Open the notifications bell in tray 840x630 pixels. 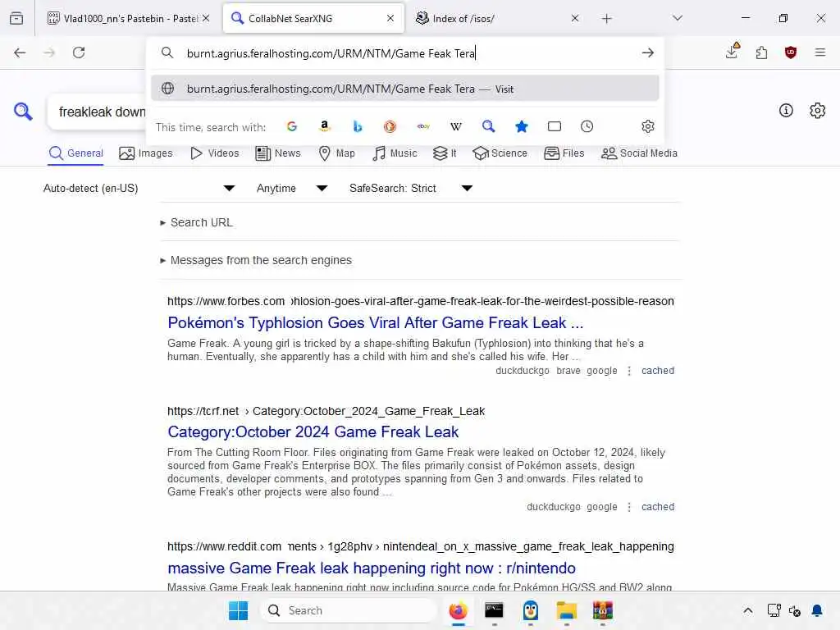[x=817, y=610]
